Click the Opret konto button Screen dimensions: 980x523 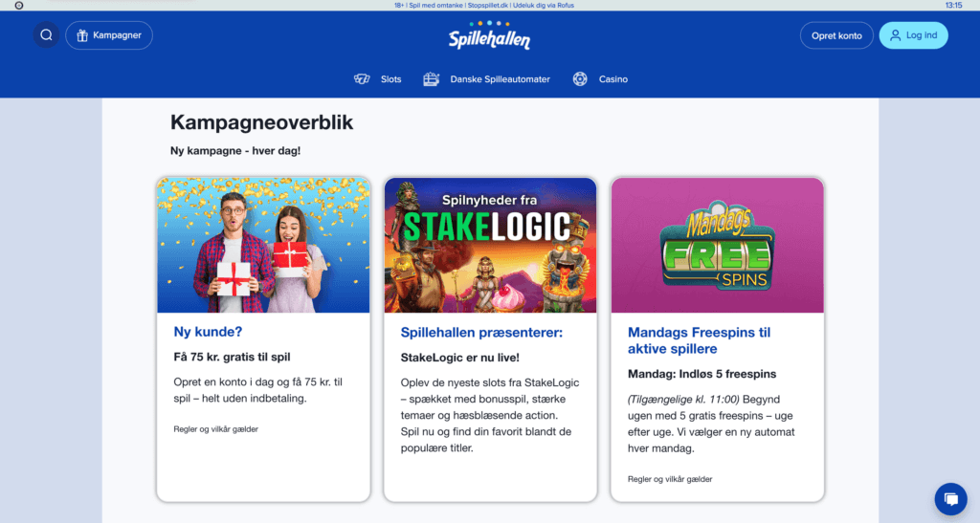[x=836, y=35]
